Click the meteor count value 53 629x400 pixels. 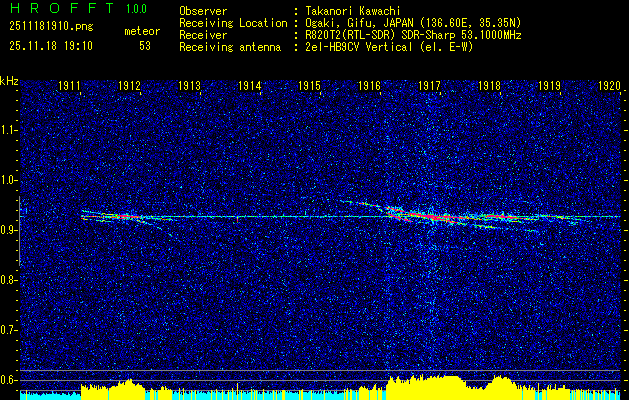coord(145,46)
